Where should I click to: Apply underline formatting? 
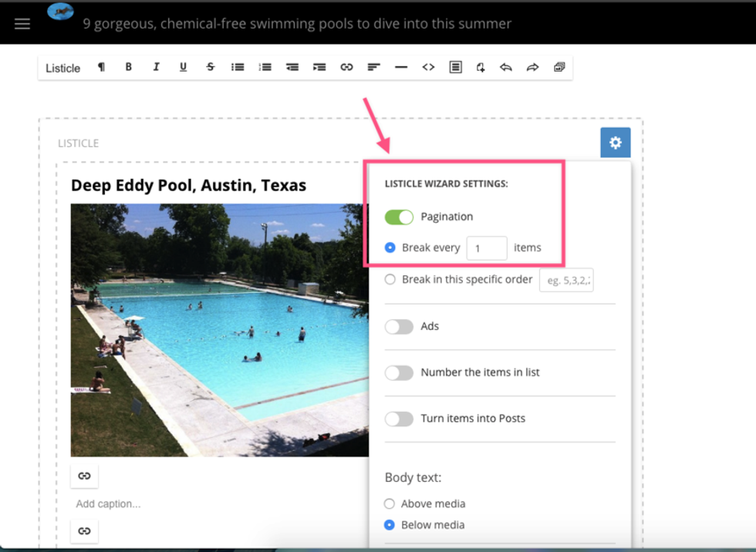183,67
